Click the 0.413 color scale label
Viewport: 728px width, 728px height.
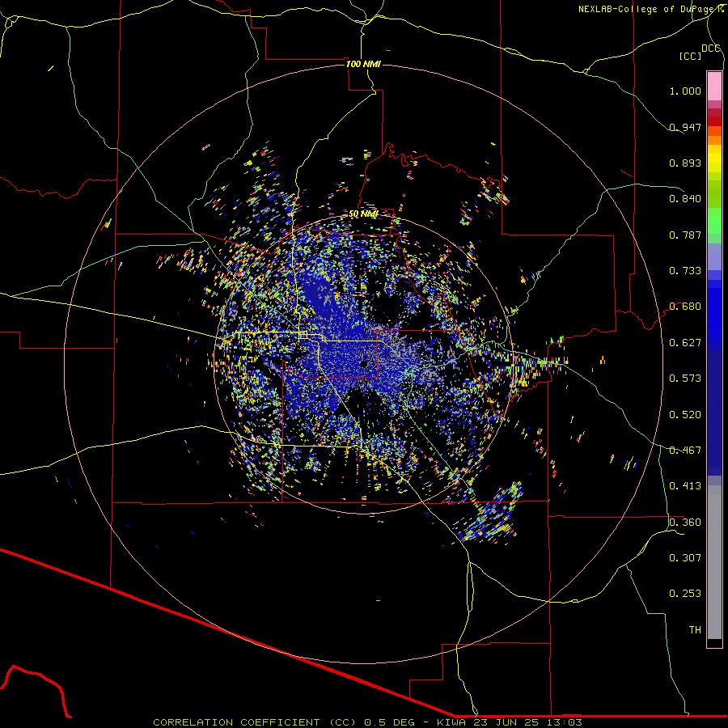point(685,486)
